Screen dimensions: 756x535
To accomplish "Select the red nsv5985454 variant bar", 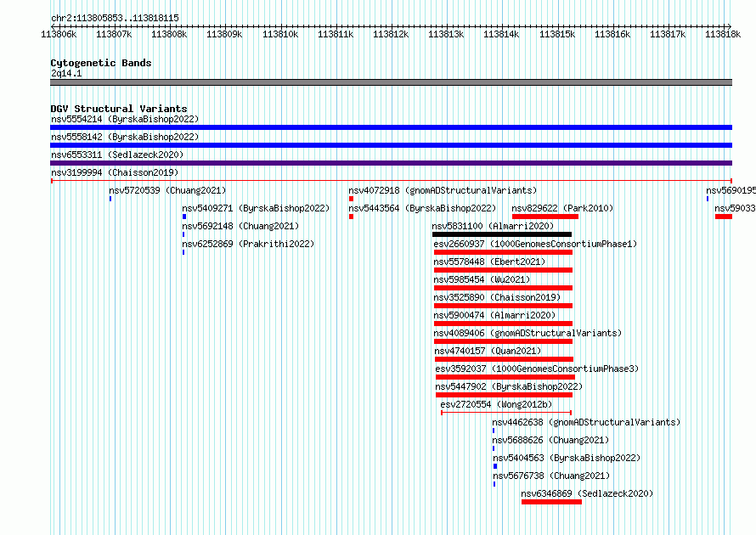I will 504,288.
